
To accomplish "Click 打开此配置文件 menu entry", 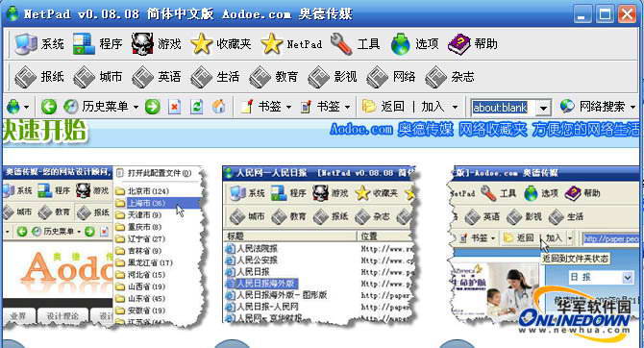I will point(155,173).
